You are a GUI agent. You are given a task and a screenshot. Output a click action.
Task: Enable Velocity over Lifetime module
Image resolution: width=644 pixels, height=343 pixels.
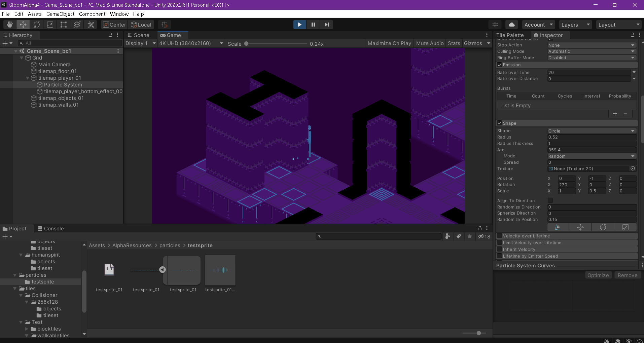pos(500,236)
